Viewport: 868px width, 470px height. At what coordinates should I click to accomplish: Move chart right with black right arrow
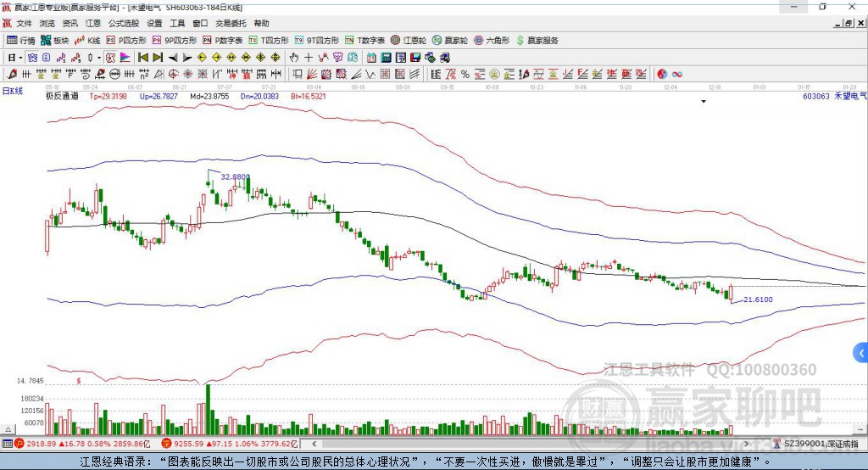187,58
